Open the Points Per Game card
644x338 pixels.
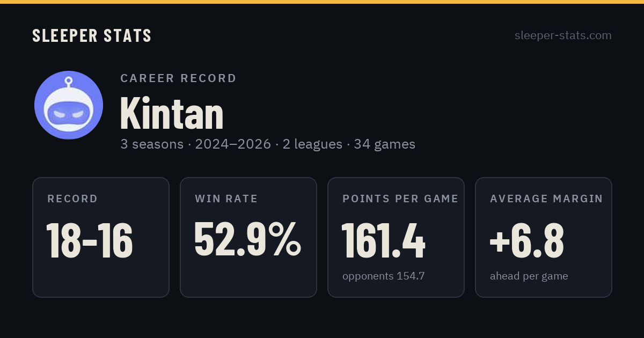396,237
